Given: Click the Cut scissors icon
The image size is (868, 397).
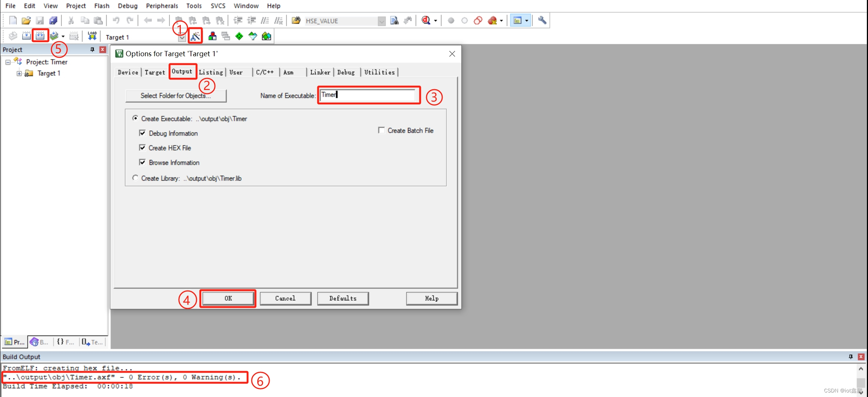Looking at the screenshot, I should (x=71, y=21).
